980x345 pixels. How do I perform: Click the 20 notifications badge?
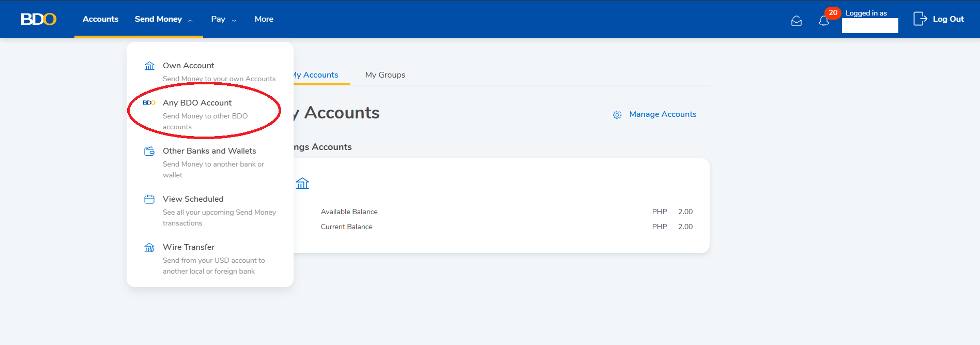(833, 12)
